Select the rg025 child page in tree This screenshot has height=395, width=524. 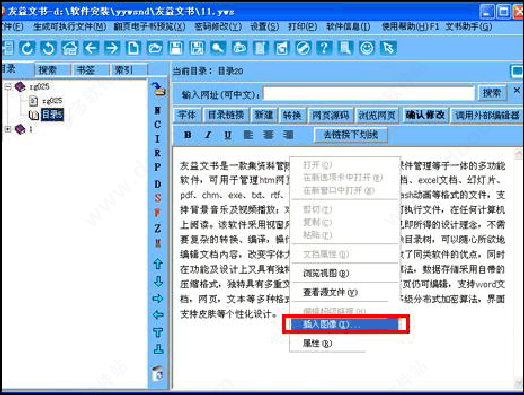point(52,101)
